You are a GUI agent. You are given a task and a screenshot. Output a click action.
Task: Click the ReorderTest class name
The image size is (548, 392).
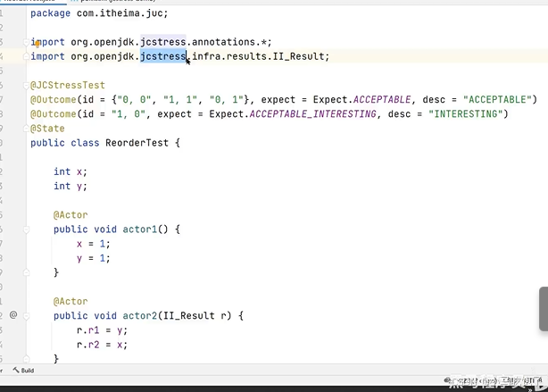coord(137,143)
